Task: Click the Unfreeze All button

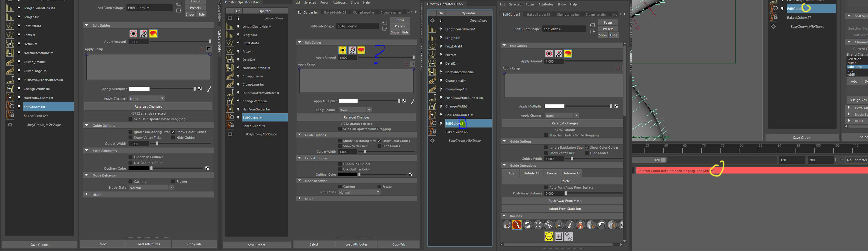Action: (x=571, y=173)
